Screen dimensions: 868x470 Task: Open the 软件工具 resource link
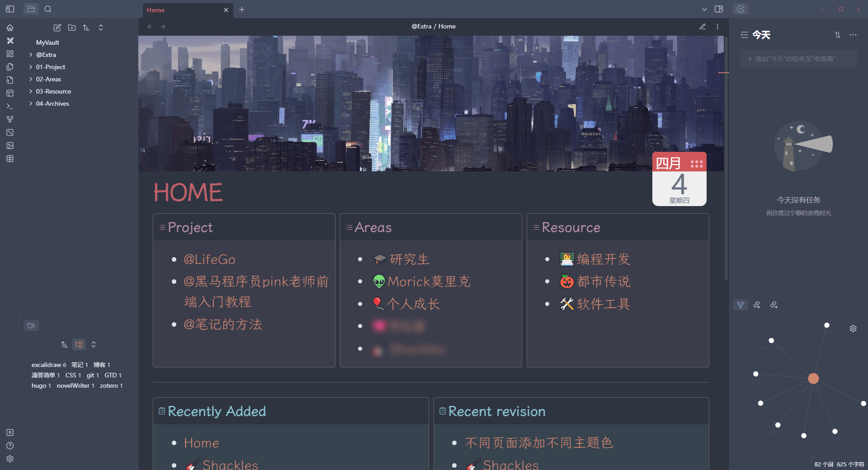coord(603,304)
